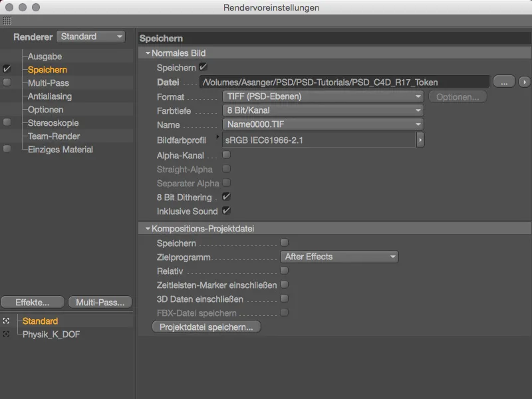The width and height of the screenshot is (532, 399).
Task: Enable the Relativ checkbox
Action: (x=285, y=271)
